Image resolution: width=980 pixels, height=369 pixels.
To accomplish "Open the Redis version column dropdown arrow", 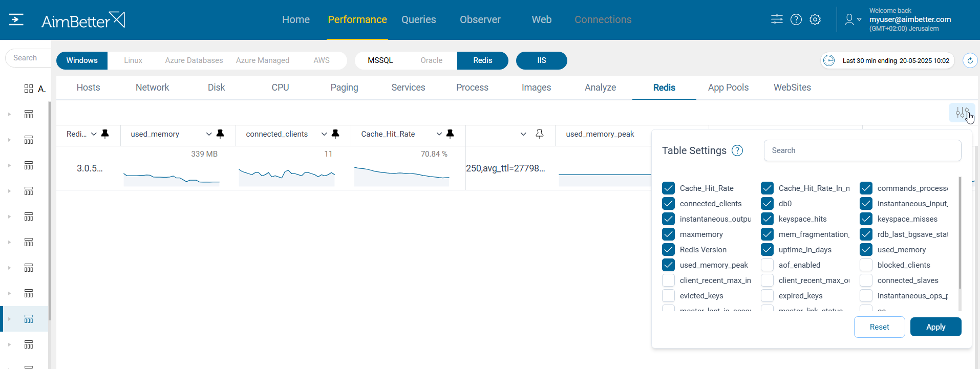I will 94,134.
